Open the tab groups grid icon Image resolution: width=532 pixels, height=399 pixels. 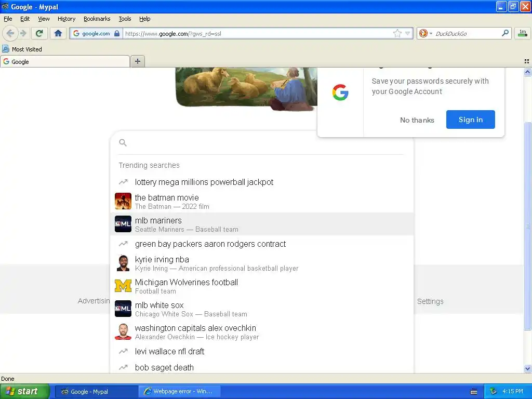[527, 61]
